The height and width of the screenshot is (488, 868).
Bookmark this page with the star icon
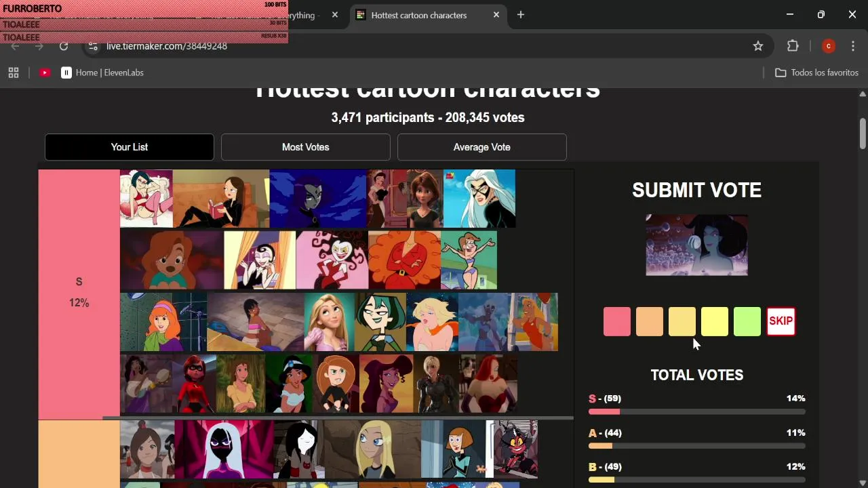pyautogui.click(x=758, y=46)
